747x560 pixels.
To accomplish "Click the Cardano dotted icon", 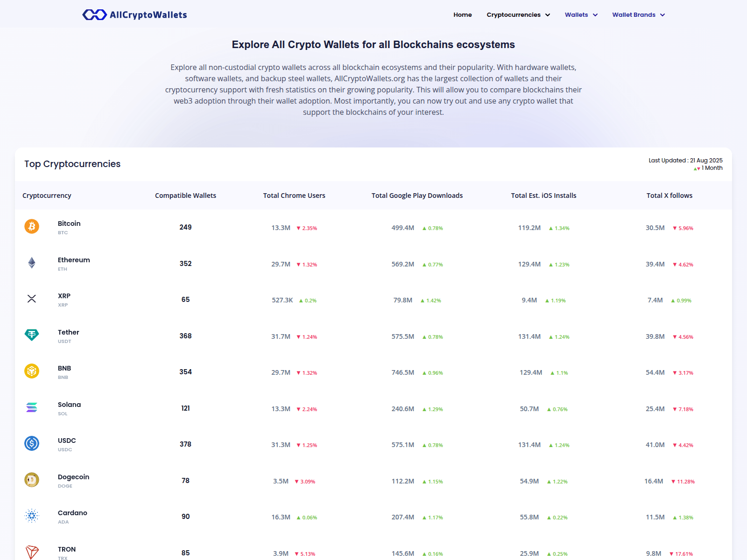I will pos(32,516).
